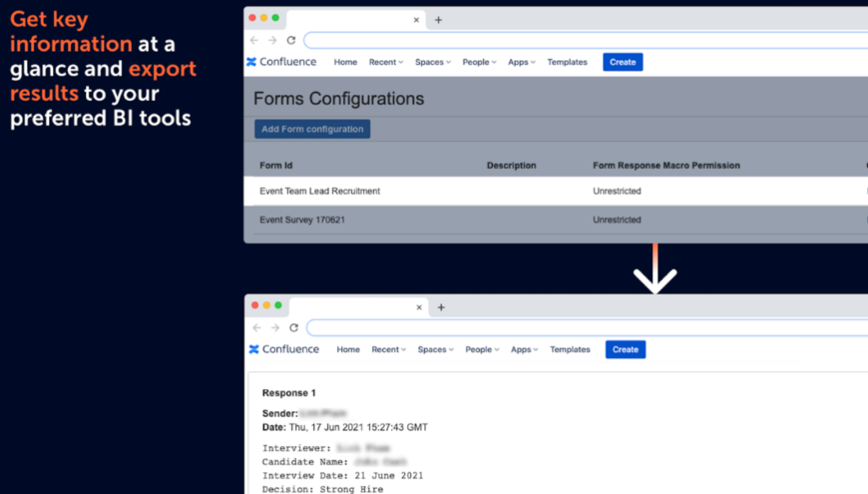The width and height of the screenshot is (868, 494).
Task: Click the reload icon in the lower browser window
Action: [x=293, y=327]
